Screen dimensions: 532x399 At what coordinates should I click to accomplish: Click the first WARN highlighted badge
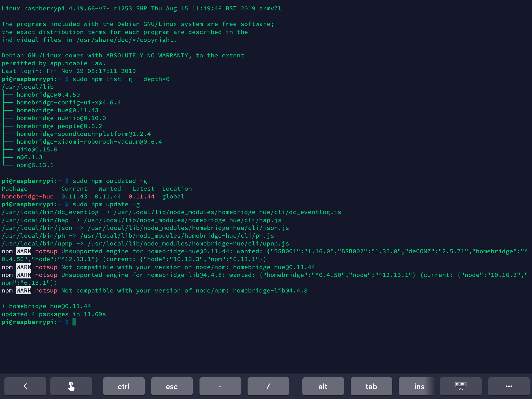pyautogui.click(x=24, y=251)
